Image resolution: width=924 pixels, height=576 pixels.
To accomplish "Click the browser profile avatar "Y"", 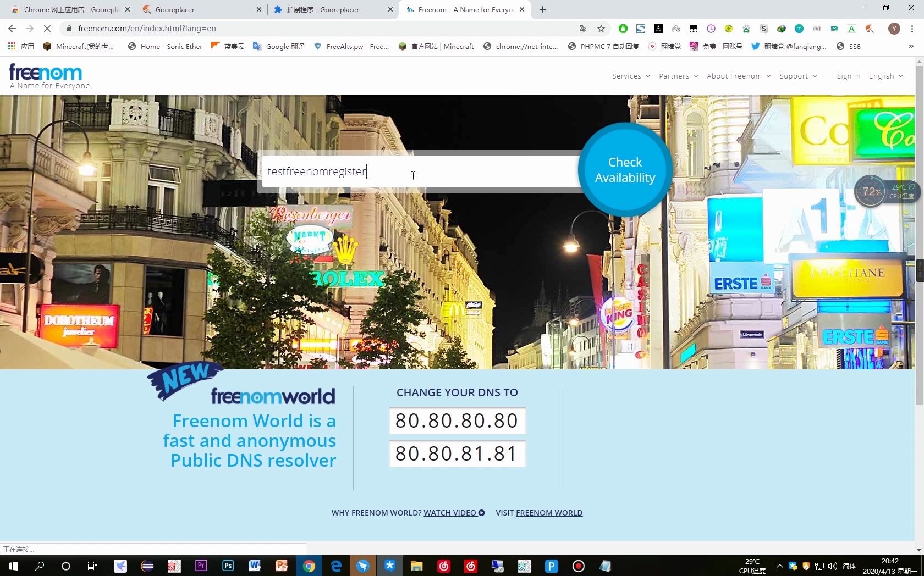I will pyautogui.click(x=894, y=29).
